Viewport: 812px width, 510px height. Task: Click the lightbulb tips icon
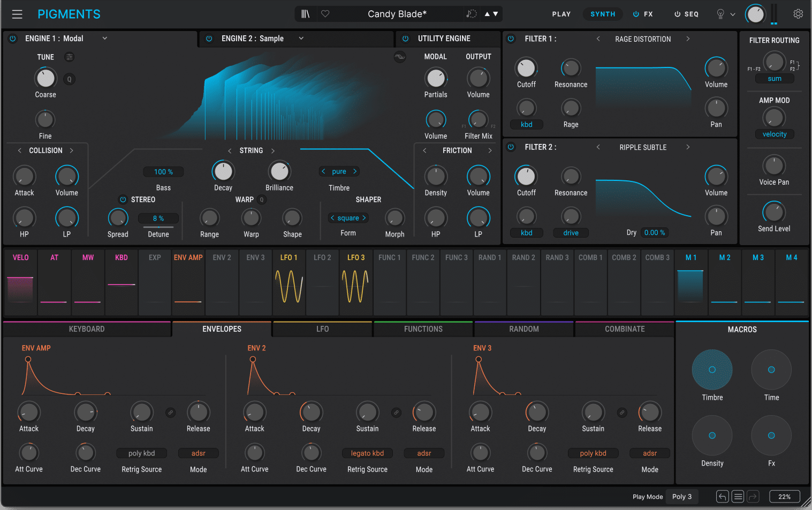pyautogui.click(x=720, y=14)
